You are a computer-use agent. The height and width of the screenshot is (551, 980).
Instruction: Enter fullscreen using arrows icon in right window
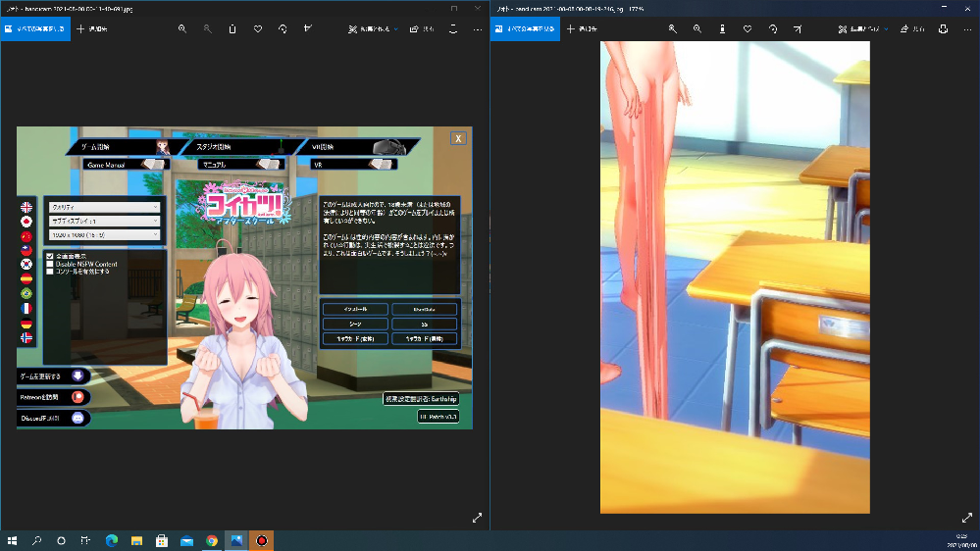(966, 518)
